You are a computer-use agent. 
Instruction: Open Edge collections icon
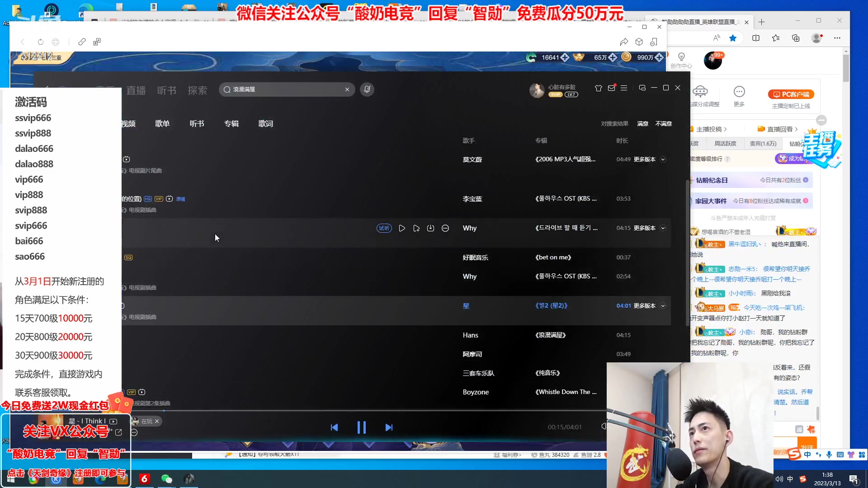click(796, 38)
